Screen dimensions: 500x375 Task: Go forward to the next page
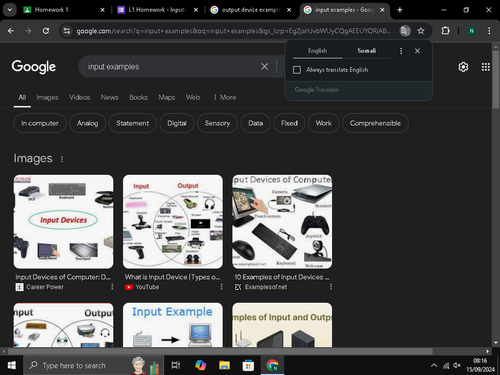pos(28,31)
